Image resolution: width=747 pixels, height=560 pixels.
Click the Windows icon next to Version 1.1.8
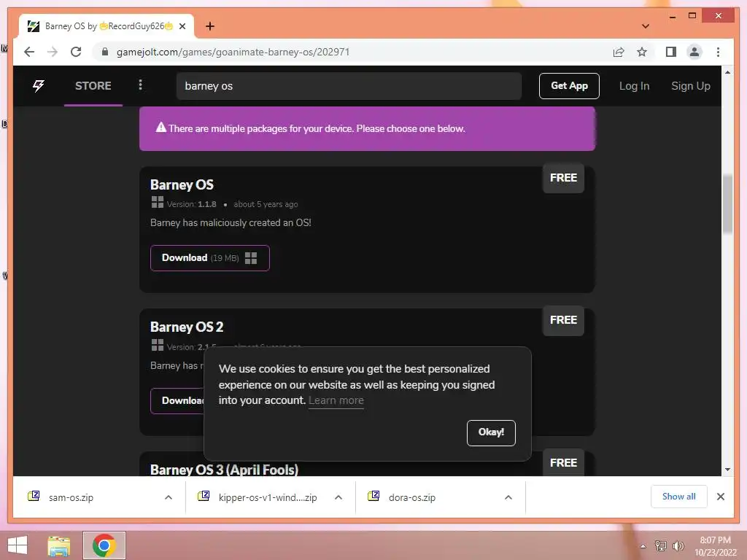click(x=158, y=203)
